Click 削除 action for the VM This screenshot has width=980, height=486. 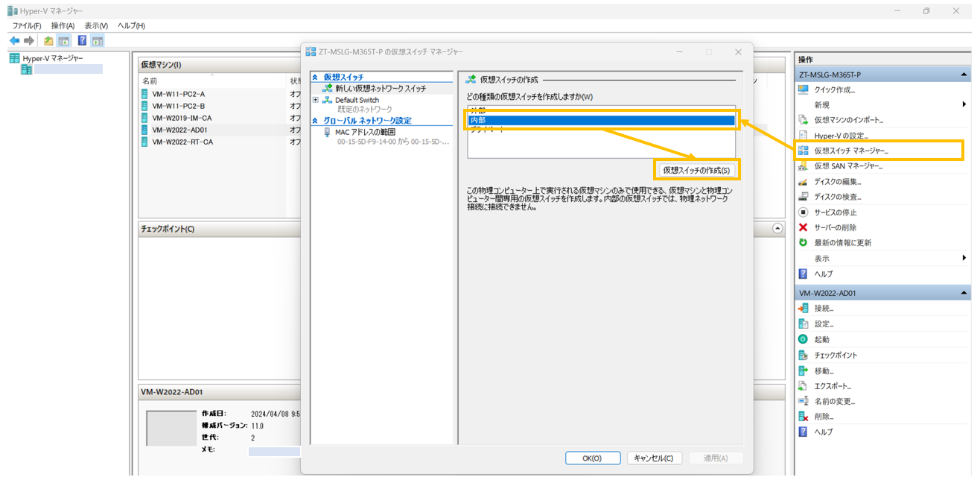coord(824,417)
